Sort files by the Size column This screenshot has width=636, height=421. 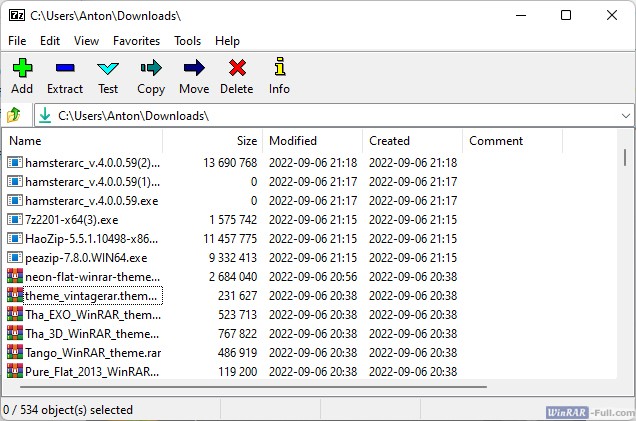246,141
